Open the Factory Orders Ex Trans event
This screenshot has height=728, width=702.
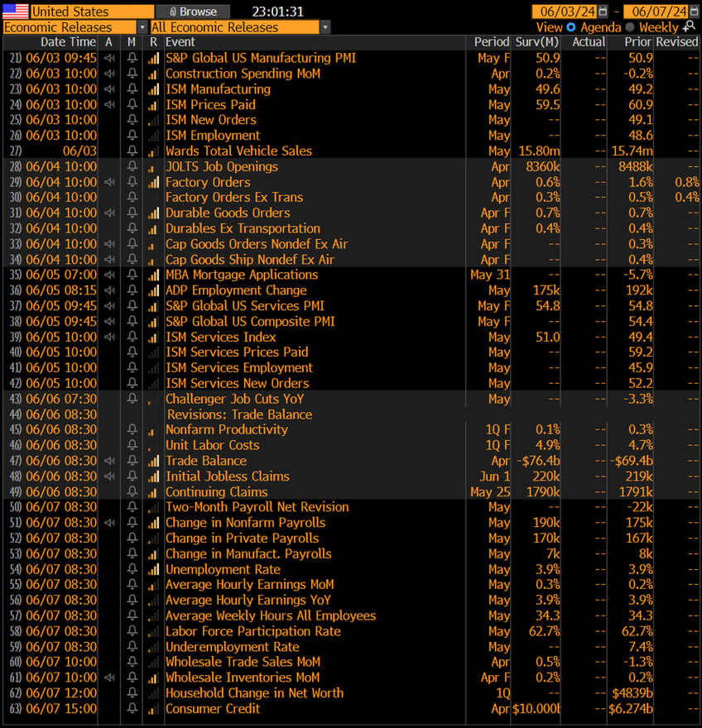234,198
